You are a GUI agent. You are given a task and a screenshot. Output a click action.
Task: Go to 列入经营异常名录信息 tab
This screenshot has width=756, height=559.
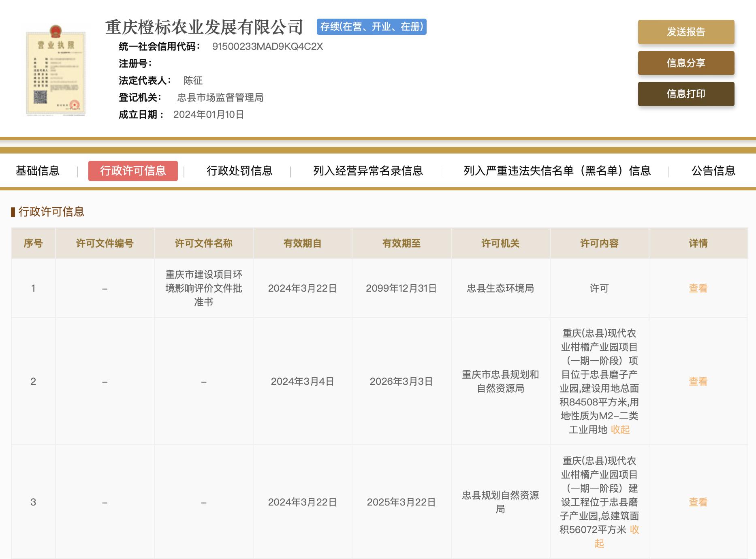tap(368, 171)
